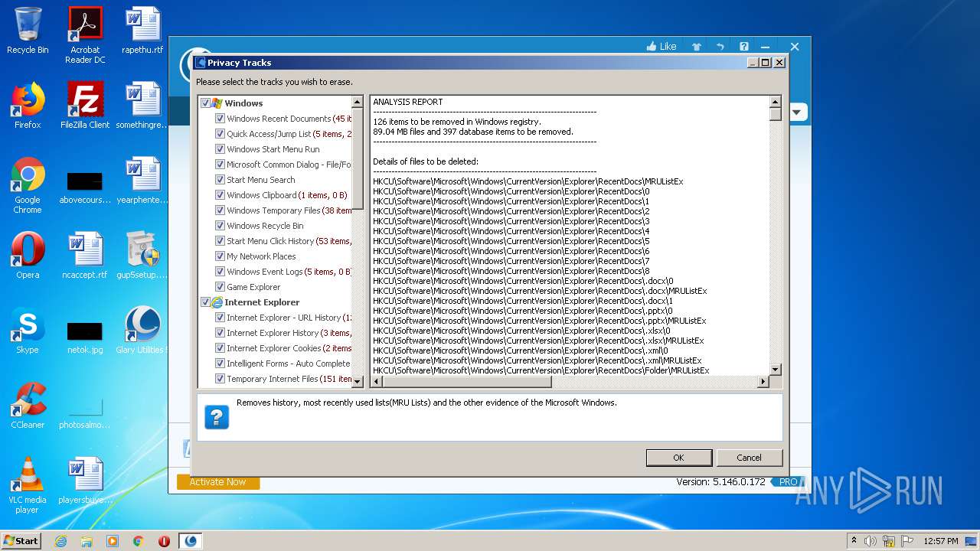
Task: Click the shirt skin icon in Glary title bar
Action: [x=697, y=47]
